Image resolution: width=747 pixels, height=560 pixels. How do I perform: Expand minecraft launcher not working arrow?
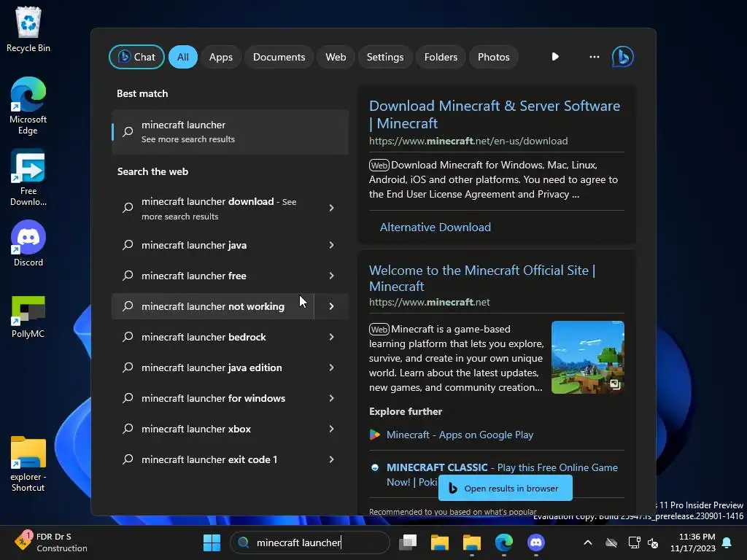coord(332,306)
